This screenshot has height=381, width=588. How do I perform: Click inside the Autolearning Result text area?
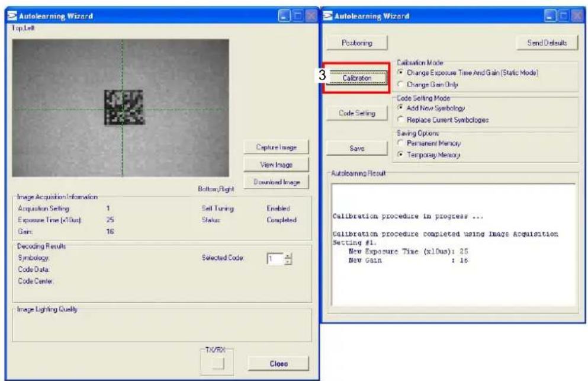454,245
